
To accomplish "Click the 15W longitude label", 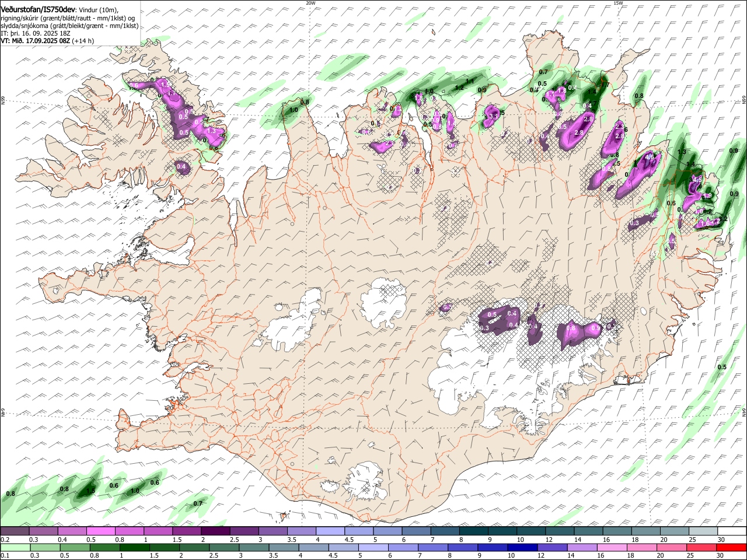I will pyautogui.click(x=618, y=3).
